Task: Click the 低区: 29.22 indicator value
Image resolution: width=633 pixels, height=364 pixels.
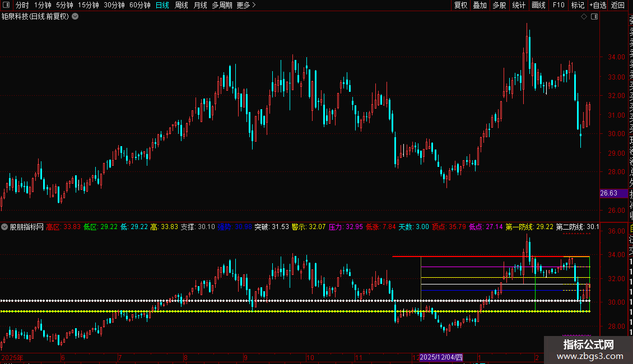Action: [100, 227]
